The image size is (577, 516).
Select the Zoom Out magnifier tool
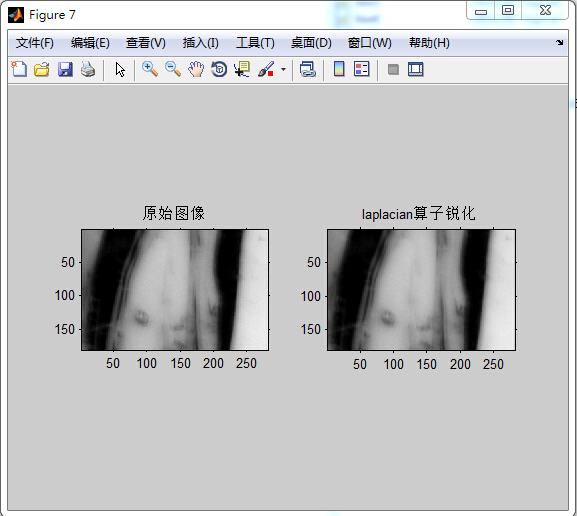click(x=173, y=69)
